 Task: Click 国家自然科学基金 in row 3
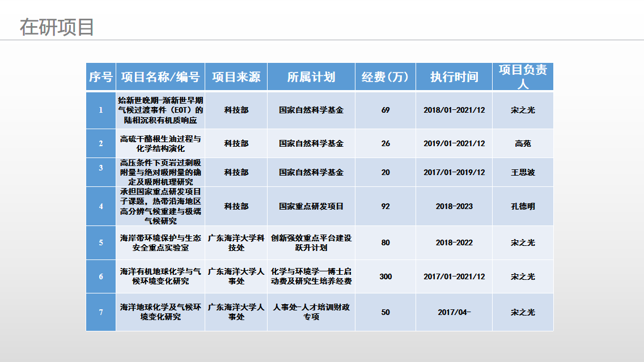coord(311,172)
